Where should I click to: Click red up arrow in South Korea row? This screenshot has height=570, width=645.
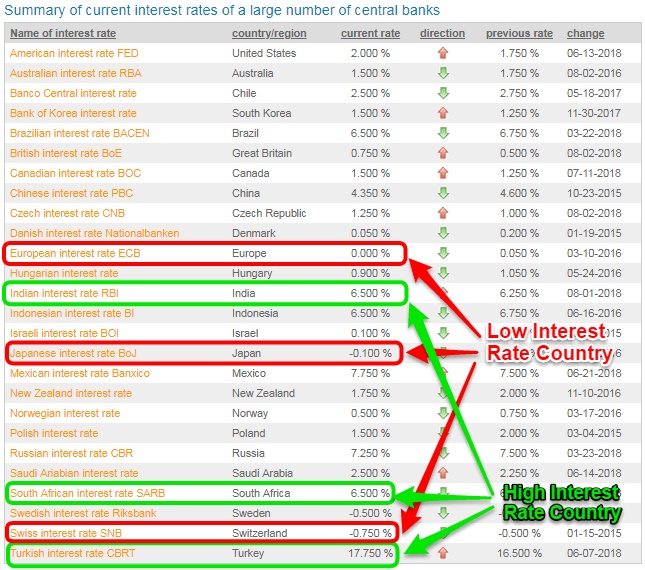click(443, 113)
